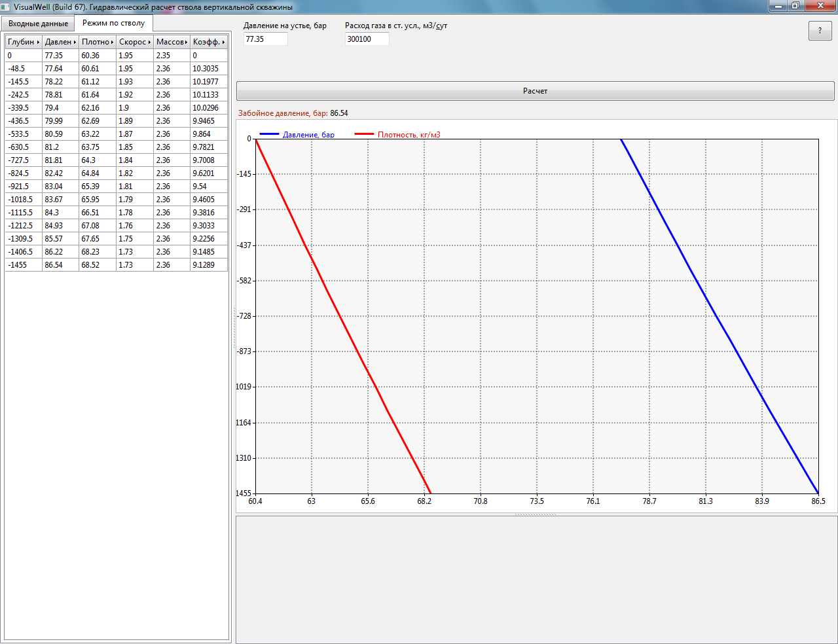Image resolution: width=838 pixels, height=644 pixels.
Task: Select depth cell -145.5
Action: (24, 82)
